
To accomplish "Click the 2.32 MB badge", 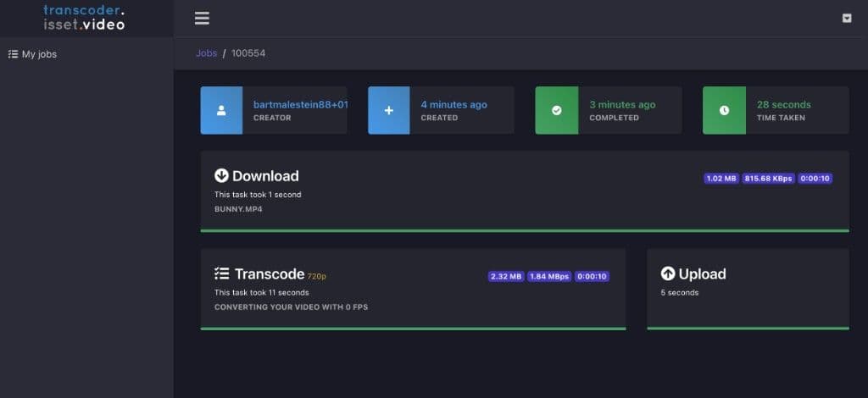I will [x=506, y=276].
